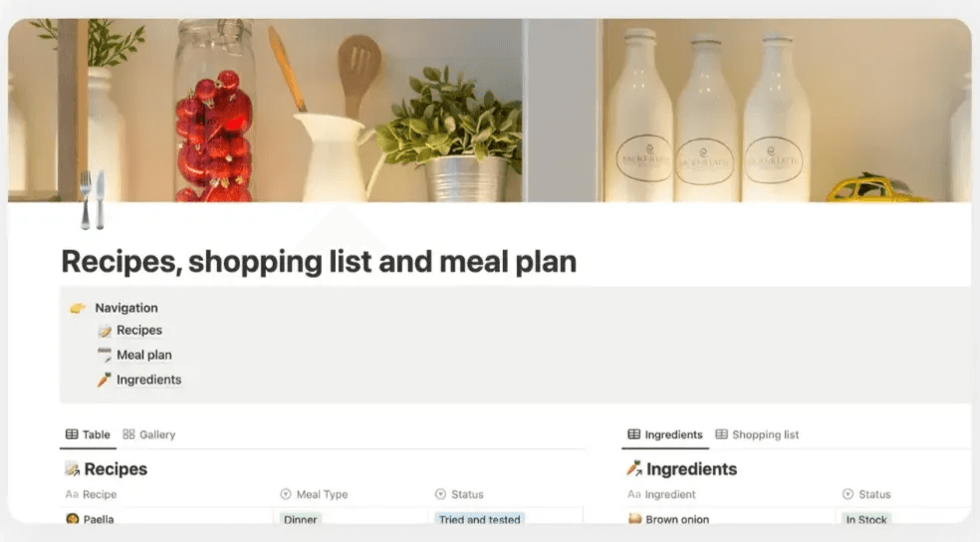
Task: Click the Recipes database heading icon
Action: [x=72, y=469]
